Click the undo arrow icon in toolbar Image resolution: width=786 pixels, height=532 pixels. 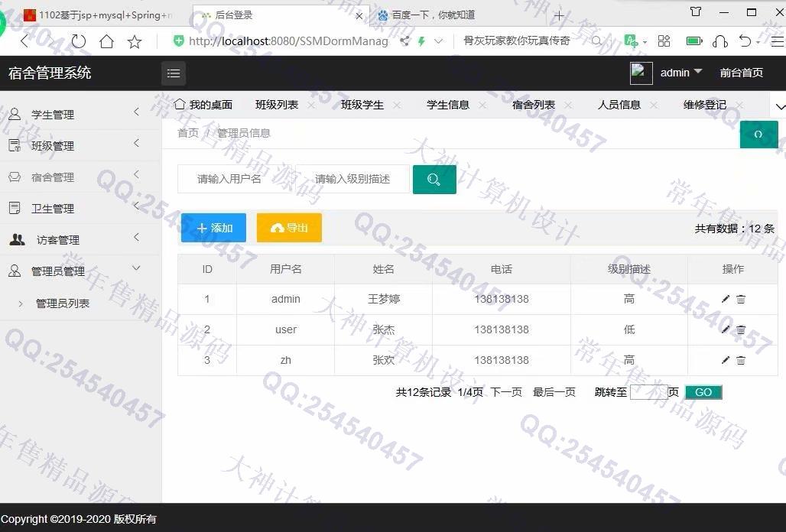(745, 41)
